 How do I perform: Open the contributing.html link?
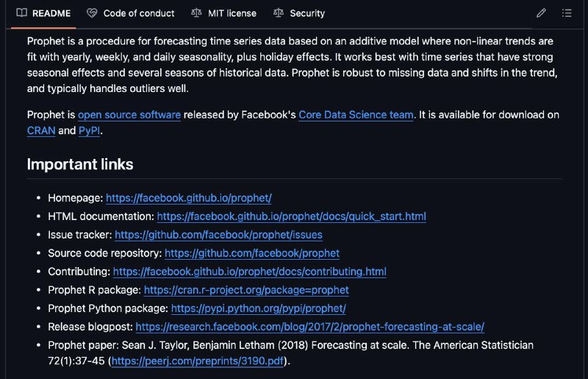point(249,272)
